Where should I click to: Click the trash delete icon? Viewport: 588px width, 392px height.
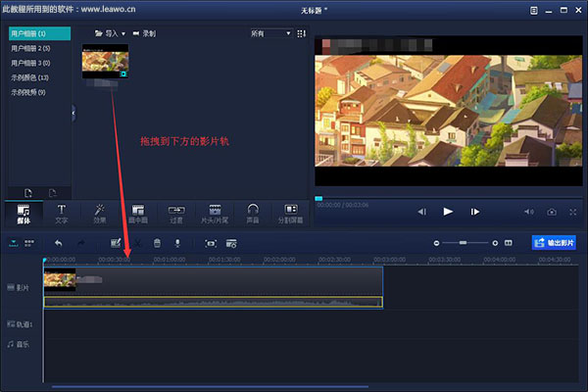157,243
